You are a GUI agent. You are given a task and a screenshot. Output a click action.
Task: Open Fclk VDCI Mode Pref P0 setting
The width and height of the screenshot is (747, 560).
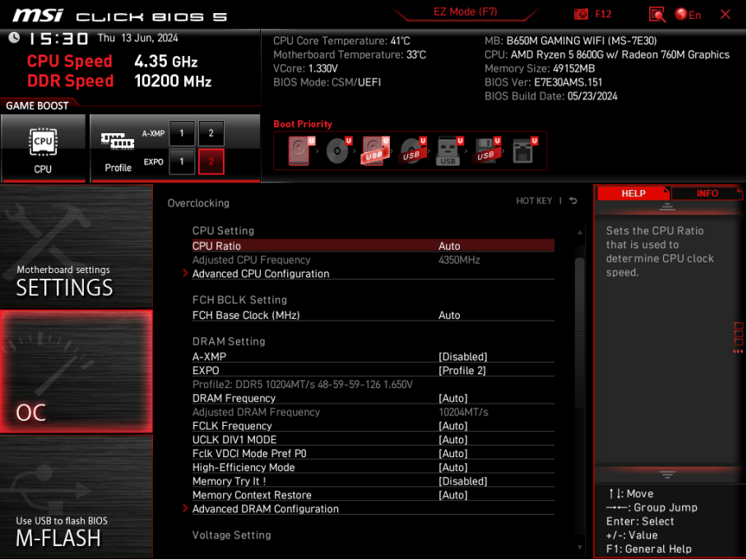[x=373, y=453]
